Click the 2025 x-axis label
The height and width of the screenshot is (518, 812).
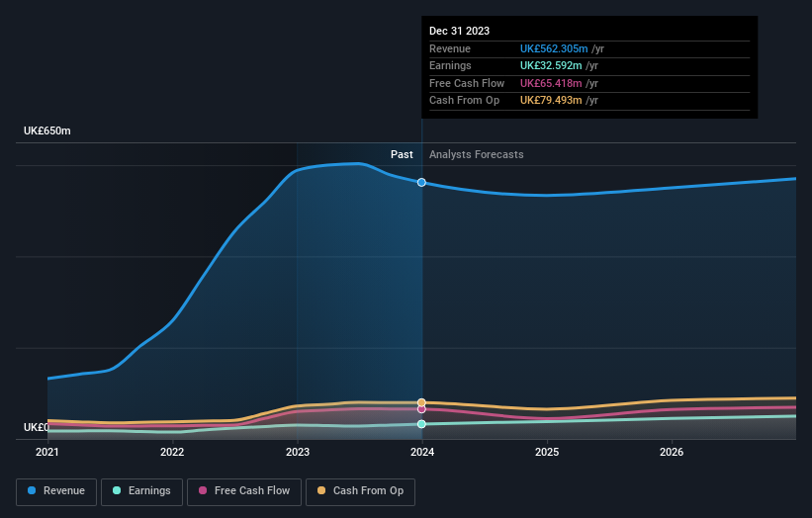[x=547, y=453]
